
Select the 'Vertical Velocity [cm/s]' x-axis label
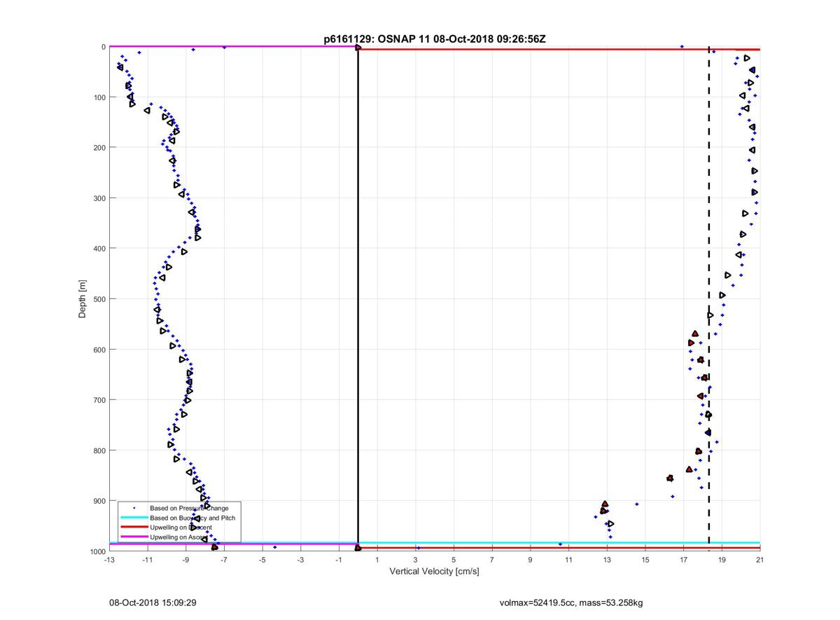(x=434, y=572)
